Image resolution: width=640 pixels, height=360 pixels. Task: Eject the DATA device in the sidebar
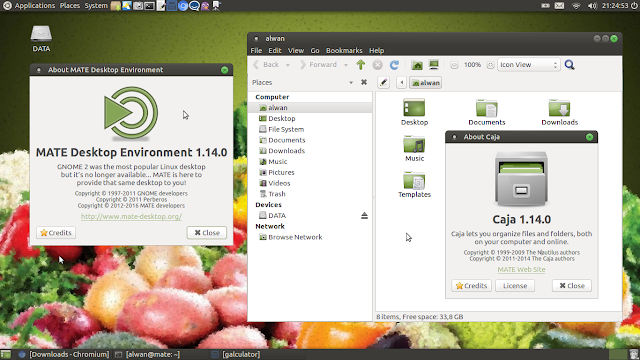364,216
